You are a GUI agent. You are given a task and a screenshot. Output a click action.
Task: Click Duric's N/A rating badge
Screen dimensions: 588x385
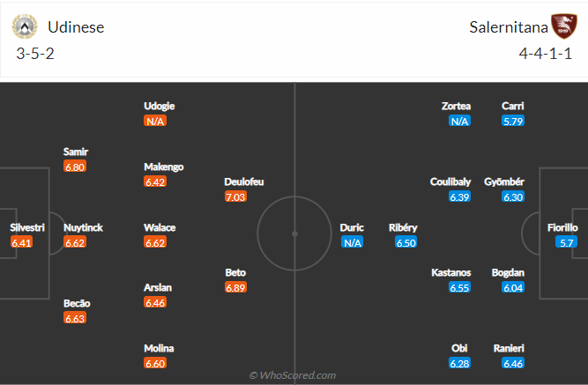coord(352,242)
